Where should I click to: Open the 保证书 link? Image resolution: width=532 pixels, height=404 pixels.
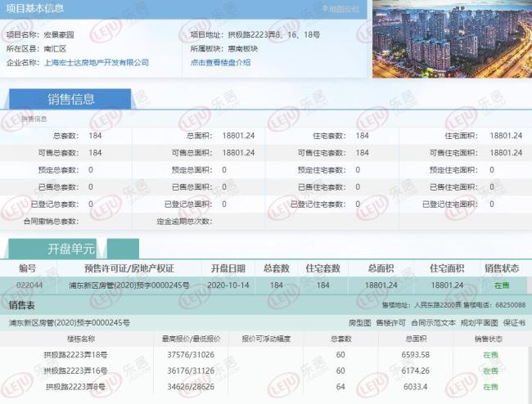[x=514, y=323]
